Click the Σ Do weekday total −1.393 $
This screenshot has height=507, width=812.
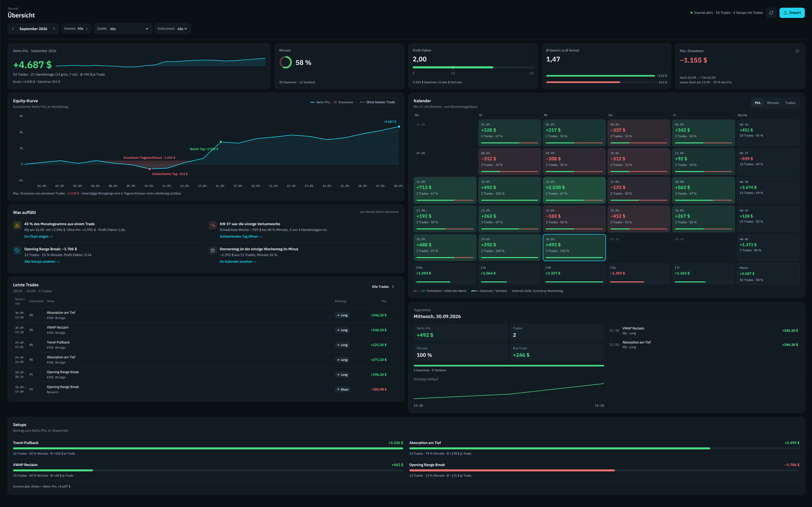[639, 274]
